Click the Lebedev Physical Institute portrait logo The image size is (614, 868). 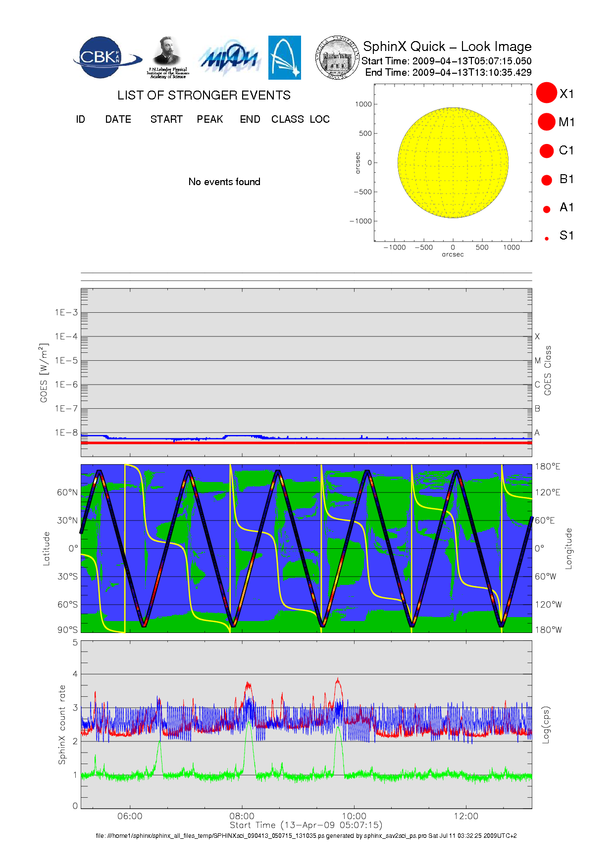pos(167,57)
